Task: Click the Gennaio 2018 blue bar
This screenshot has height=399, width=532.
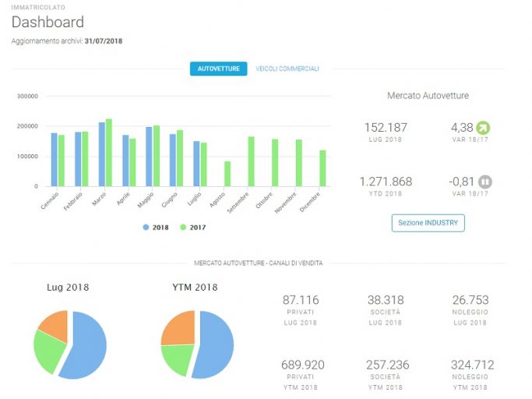Action: point(55,160)
